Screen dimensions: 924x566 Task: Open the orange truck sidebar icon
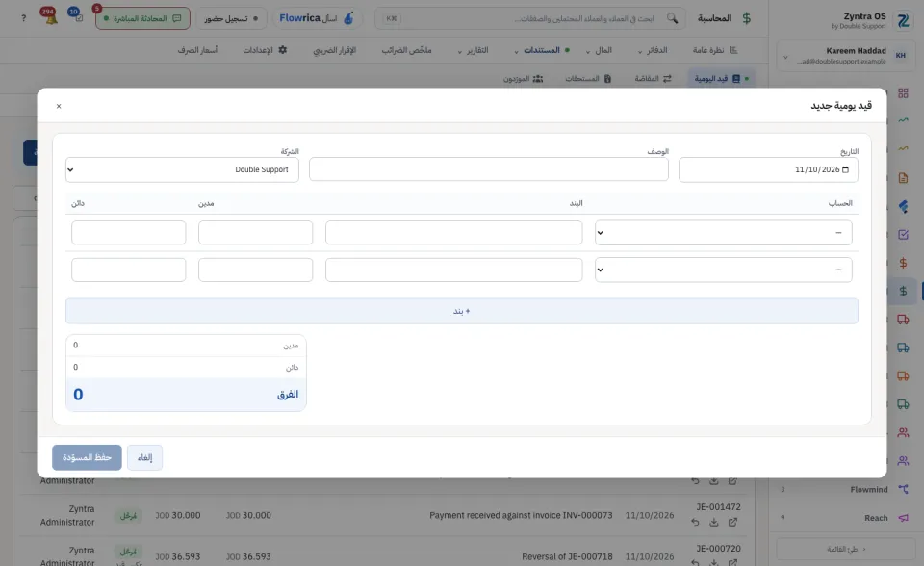point(903,376)
